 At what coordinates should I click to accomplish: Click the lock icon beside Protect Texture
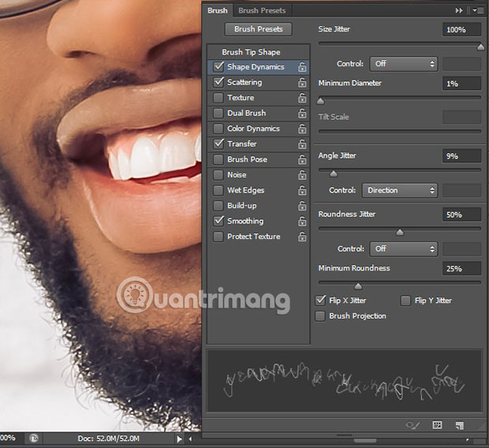pos(302,237)
